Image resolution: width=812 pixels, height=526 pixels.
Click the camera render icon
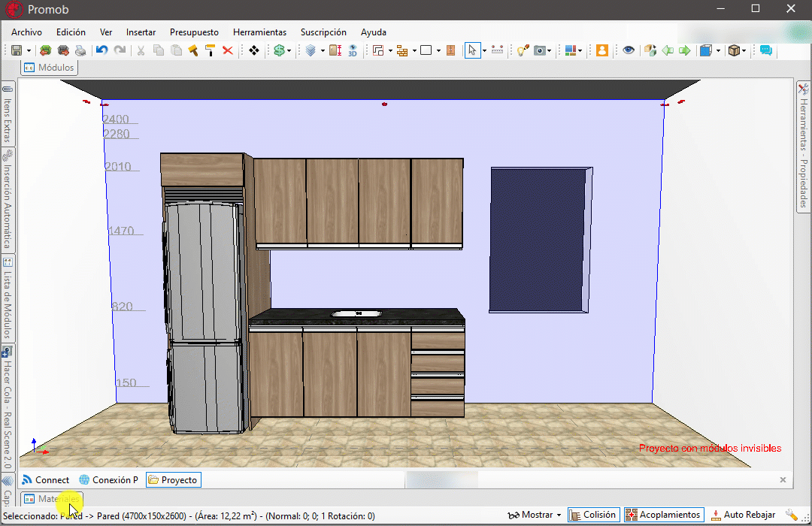(540, 50)
